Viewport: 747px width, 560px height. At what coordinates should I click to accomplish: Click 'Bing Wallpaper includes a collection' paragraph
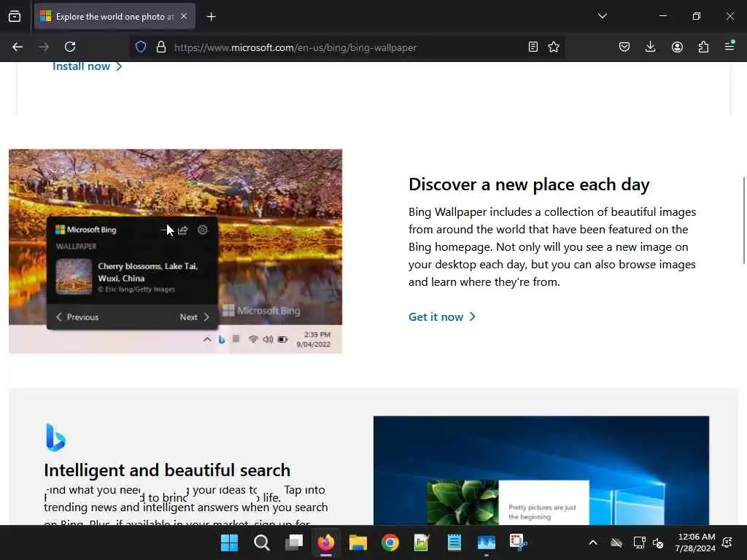pyautogui.click(x=552, y=246)
